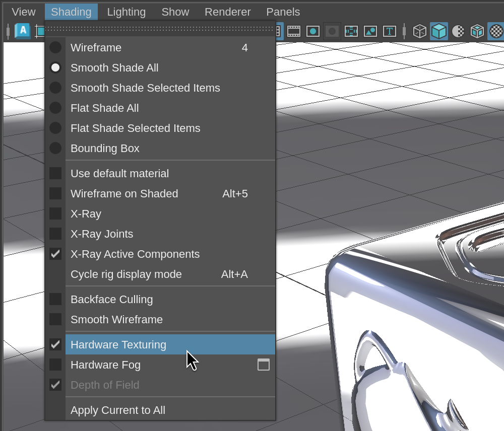This screenshot has width=504, height=431.
Task: Turn on X-Ray Joints
Action: click(160, 234)
